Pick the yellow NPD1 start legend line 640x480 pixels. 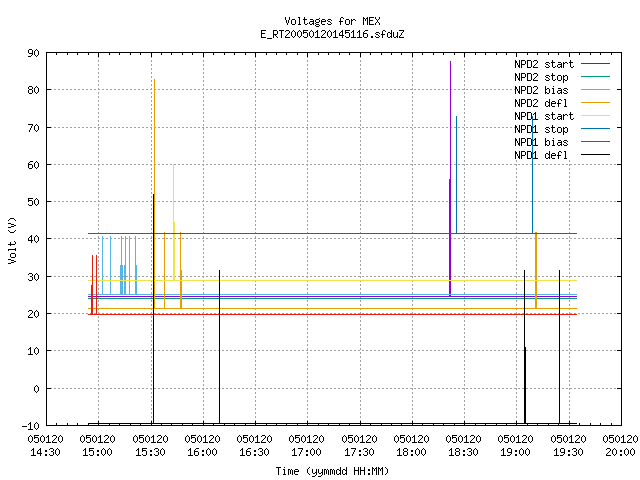tap(596, 116)
